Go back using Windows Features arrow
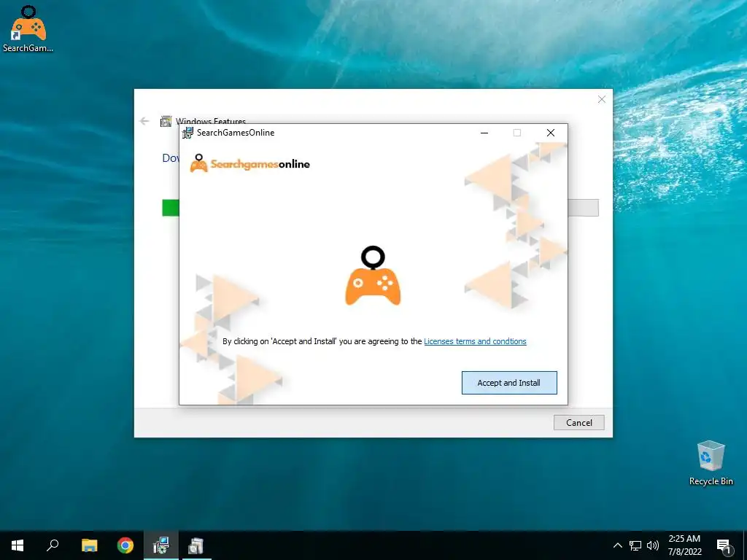The image size is (747, 560). pyautogui.click(x=144, y=121)
